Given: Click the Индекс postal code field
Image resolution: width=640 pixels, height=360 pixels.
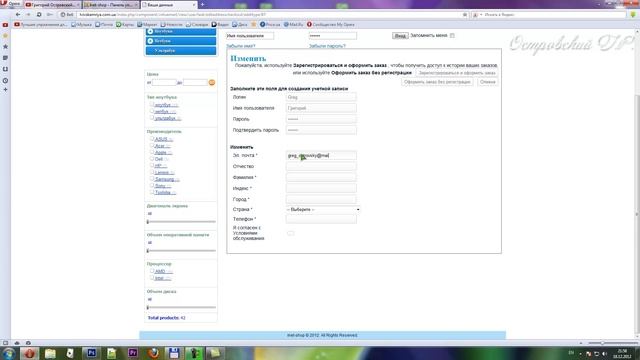Looking at the screenshot, I should (x=321, y=188).
